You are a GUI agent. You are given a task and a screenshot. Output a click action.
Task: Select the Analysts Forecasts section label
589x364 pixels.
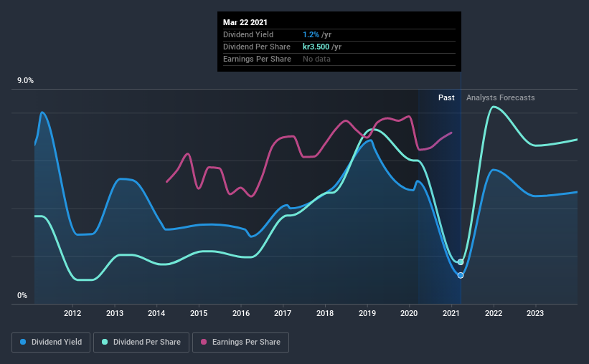coord(500,97)
